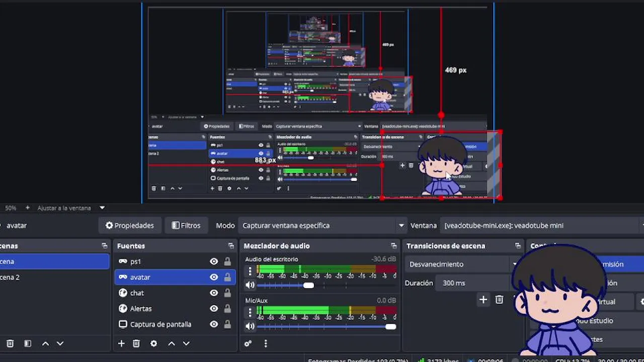Screen dimensions: 644x362
Task: Click the '0.0 dB' level readout
Action: point(386,300)
